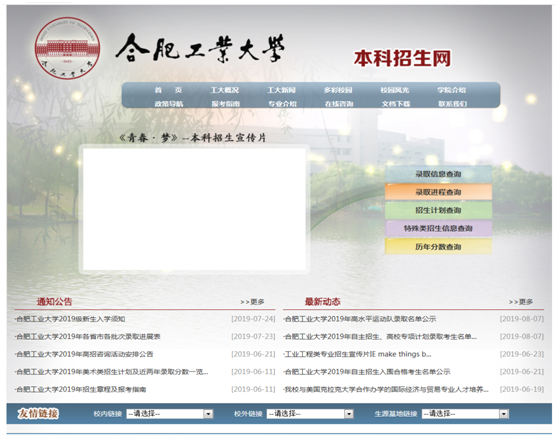Viewport: 558px width, 438px height.
Task: Open 2019年美术类招生计划及近两年录取分数 notice
Action: coord(112,372)
